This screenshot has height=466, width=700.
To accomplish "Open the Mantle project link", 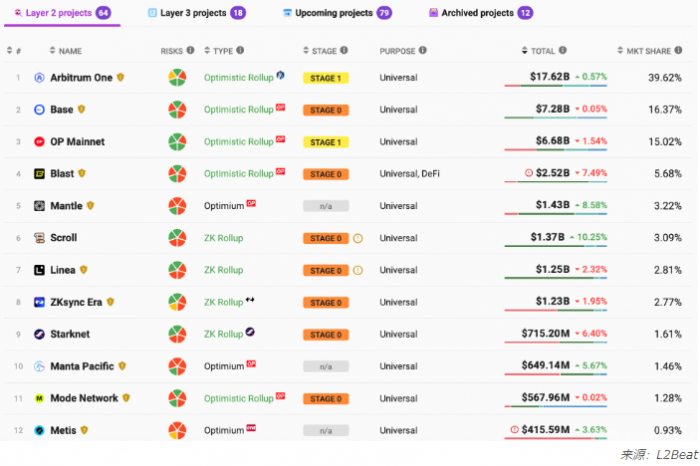I will [66, 206].
